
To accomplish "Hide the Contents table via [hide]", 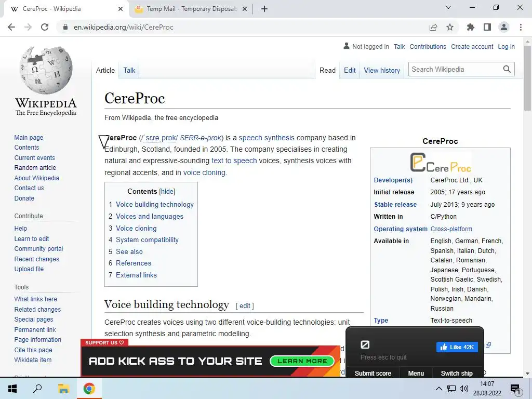I will tap(167, 191).
